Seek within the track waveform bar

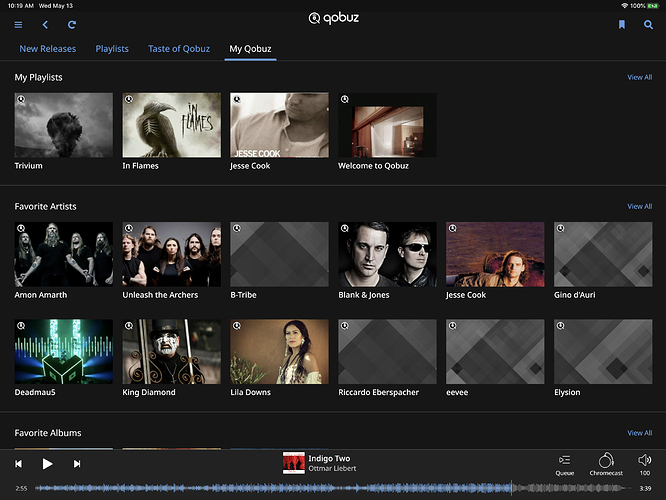pyautogui.click(x=333, y=489)
